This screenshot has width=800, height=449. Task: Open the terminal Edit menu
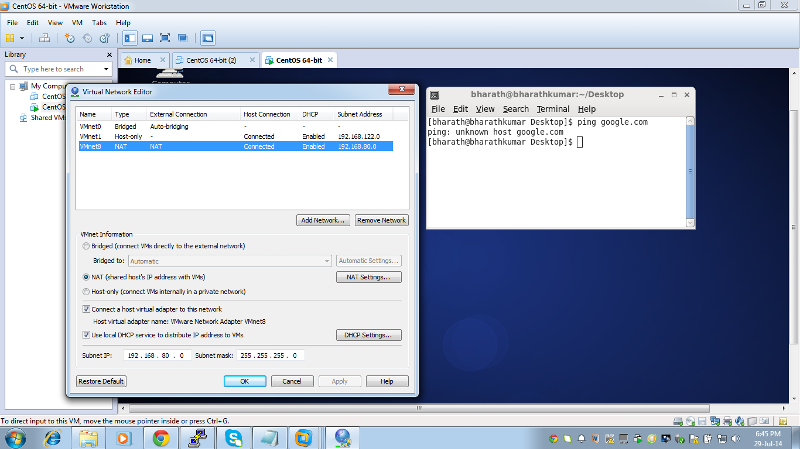(x=460, y=109)
